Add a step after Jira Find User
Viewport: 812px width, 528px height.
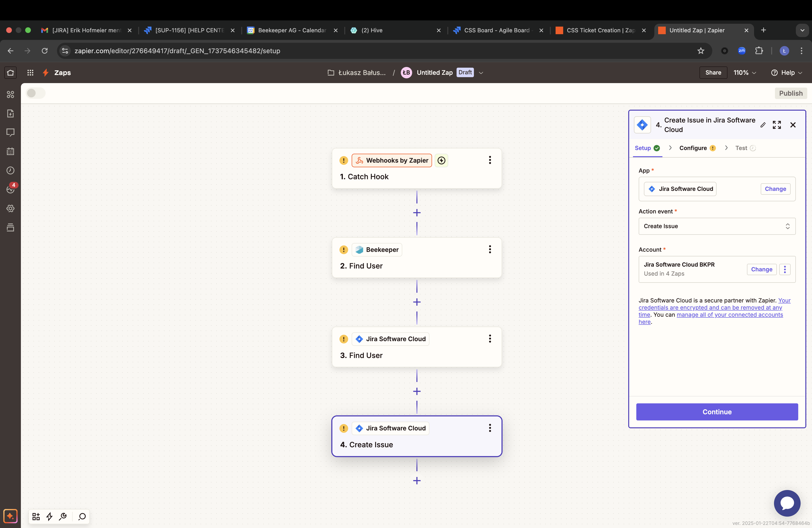(x=417, y=391)
